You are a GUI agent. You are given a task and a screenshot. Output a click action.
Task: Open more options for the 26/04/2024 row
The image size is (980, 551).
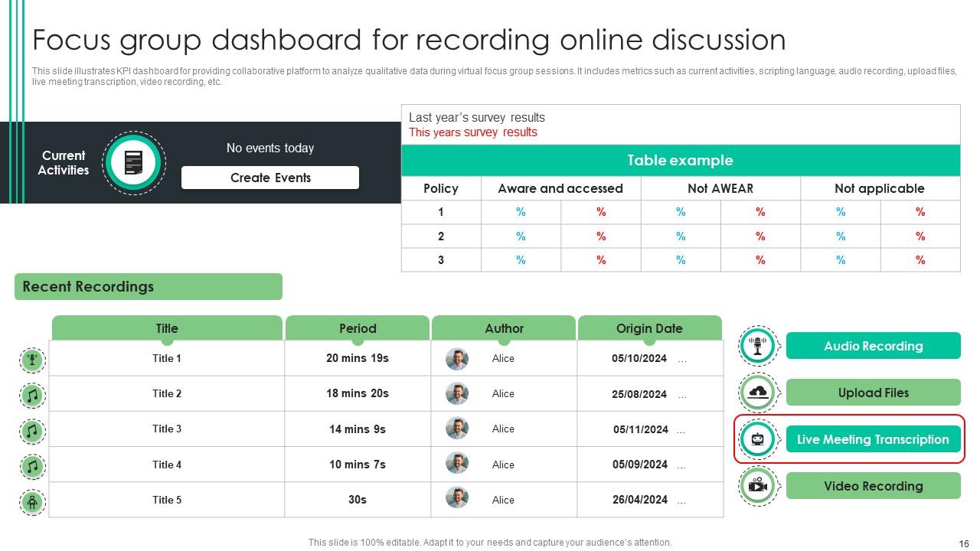[682, 500]
